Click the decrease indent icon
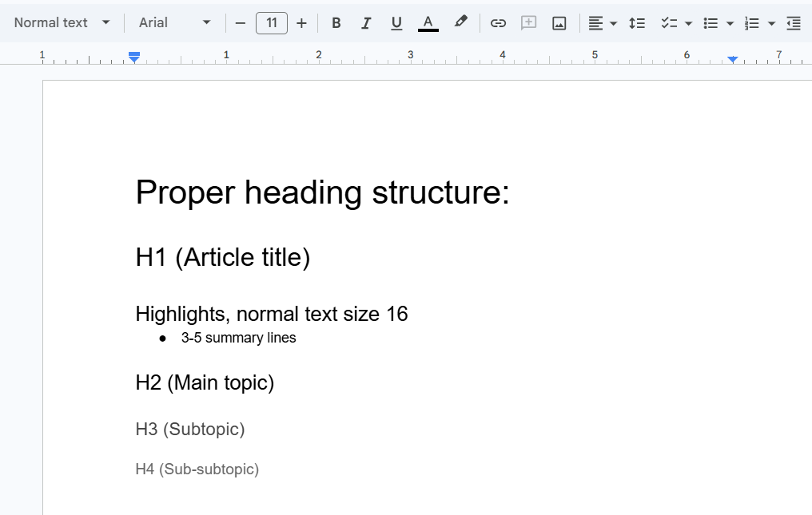812x515 pixels. coord(794,23)
